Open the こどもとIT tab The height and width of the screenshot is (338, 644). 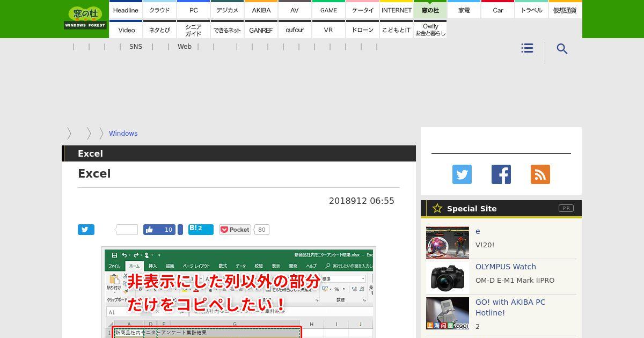[396, 30]
